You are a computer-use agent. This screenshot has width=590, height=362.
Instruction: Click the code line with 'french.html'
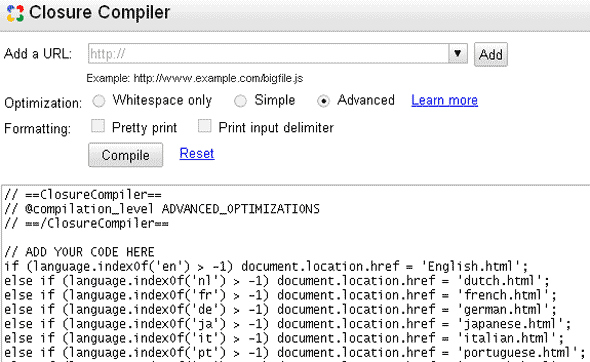pyautogui.click(x=280, y=295)
